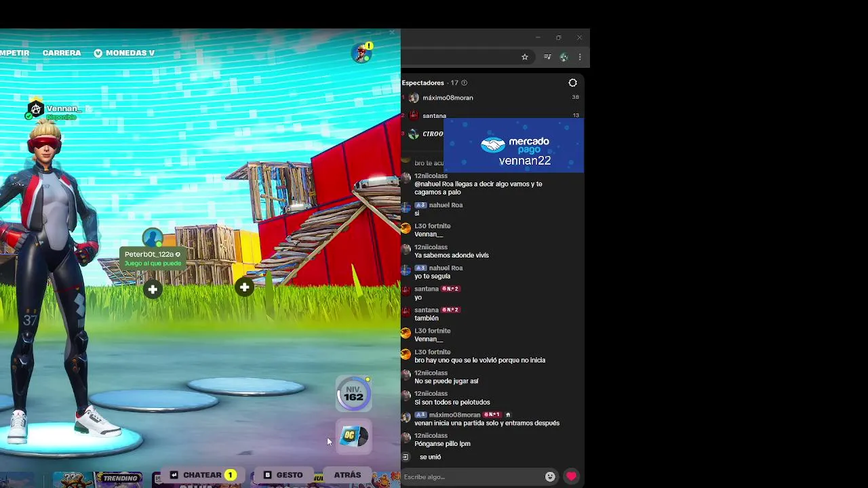Click the GESTO button

[283, 475]
